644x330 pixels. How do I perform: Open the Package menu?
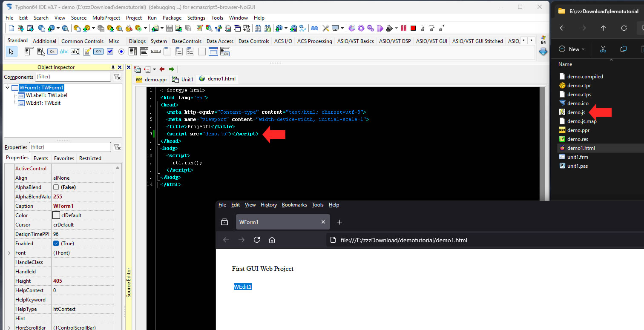172,18
